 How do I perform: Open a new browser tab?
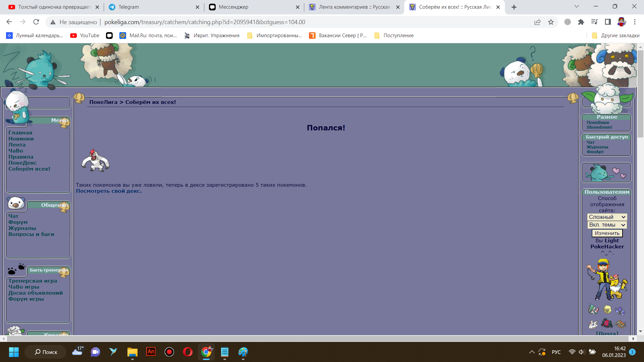pos(514,7)
